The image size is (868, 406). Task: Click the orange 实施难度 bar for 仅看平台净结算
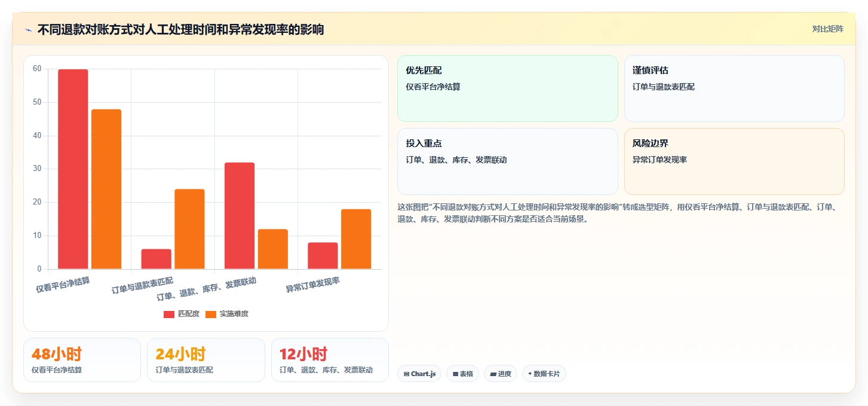point(106,189)
